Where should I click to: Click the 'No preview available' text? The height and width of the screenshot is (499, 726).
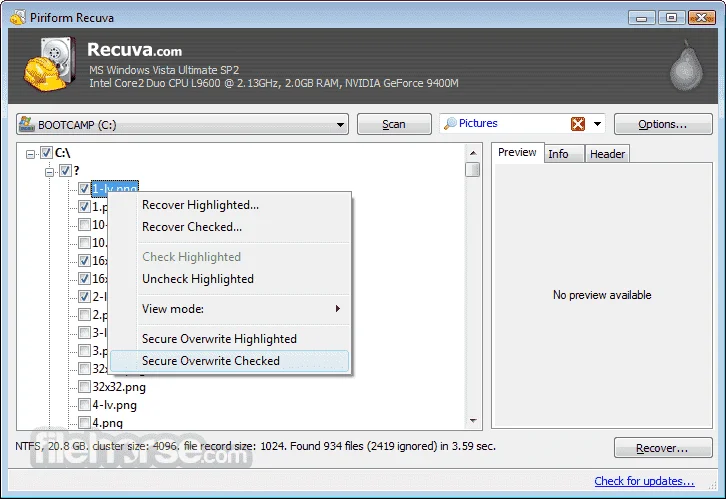(x=602, y=295)
